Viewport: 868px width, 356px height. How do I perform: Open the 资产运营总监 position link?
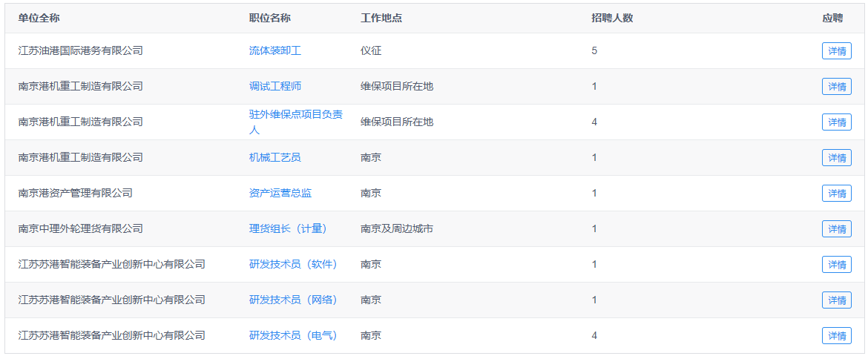tap(280, 194)
